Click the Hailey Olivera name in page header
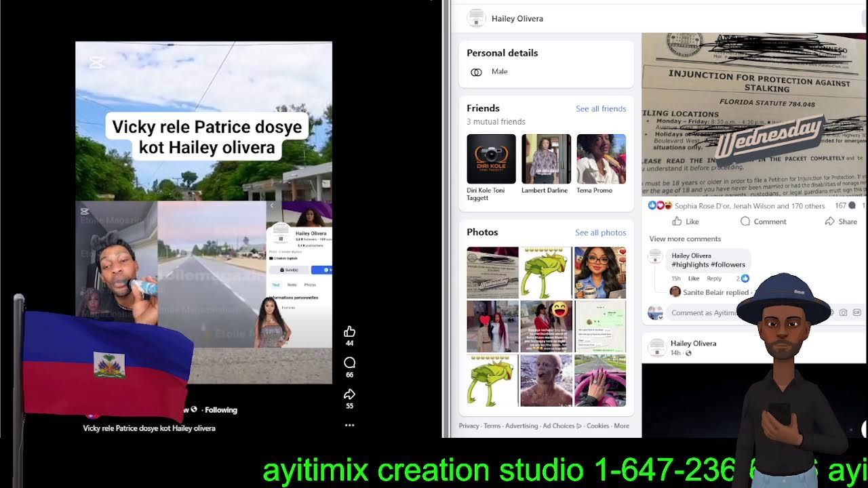 (x=517, y=18)
